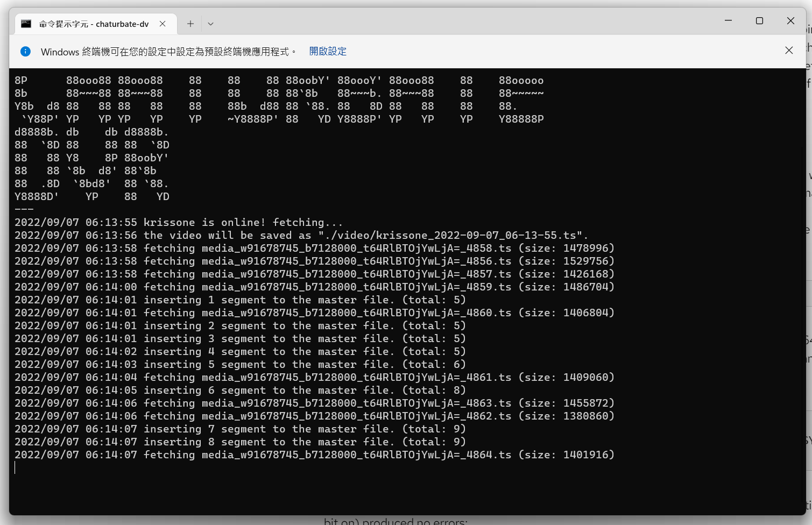Select the 命令提示字元 - chaturbate-dv tab
Screen dimensions: 812x525
point(91,23)
